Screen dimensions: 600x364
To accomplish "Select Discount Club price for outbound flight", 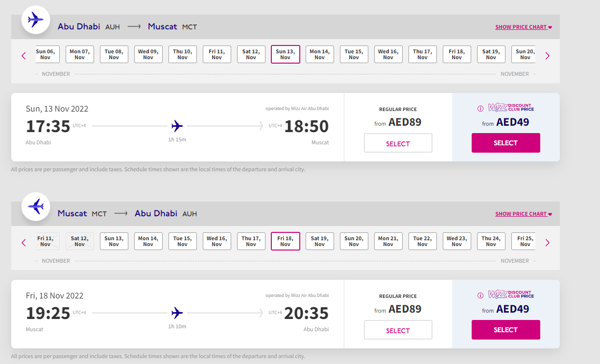I will coord(506,143).
